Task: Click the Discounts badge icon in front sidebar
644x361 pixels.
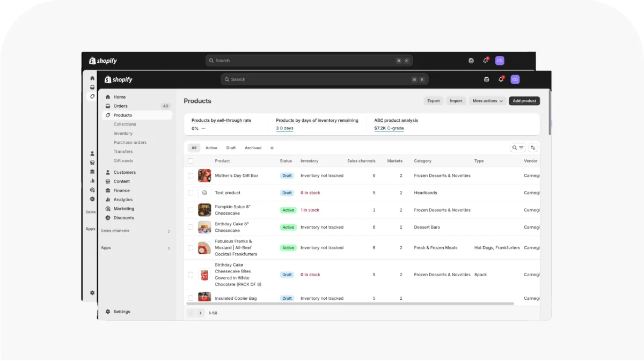Action: pyautogui.click(x=108, y=218)
